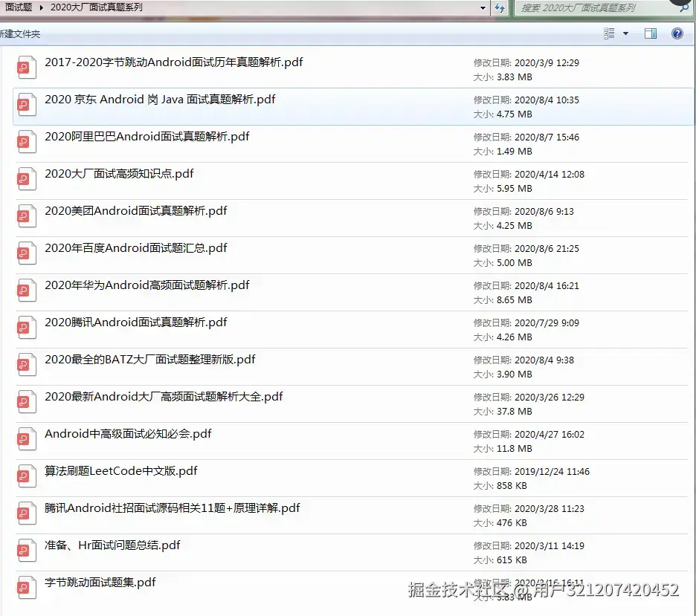Click the change view icon
This screenshot has width=696, height=616.
[609, 33]
